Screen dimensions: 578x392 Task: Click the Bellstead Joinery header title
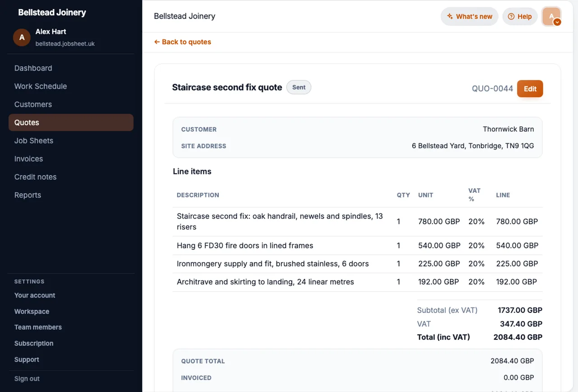coord(185,16)
